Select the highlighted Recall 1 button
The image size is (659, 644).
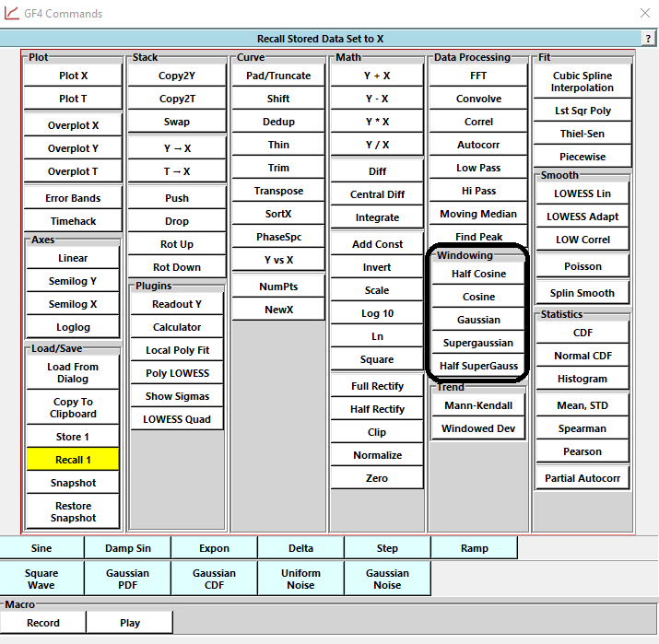(73, 460)
